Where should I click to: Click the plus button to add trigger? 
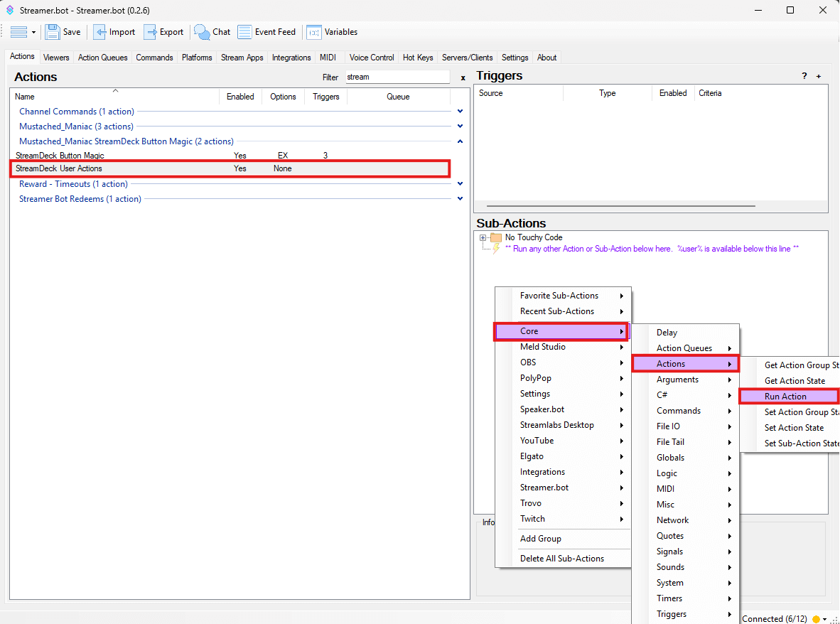click(x=819, y=76)
